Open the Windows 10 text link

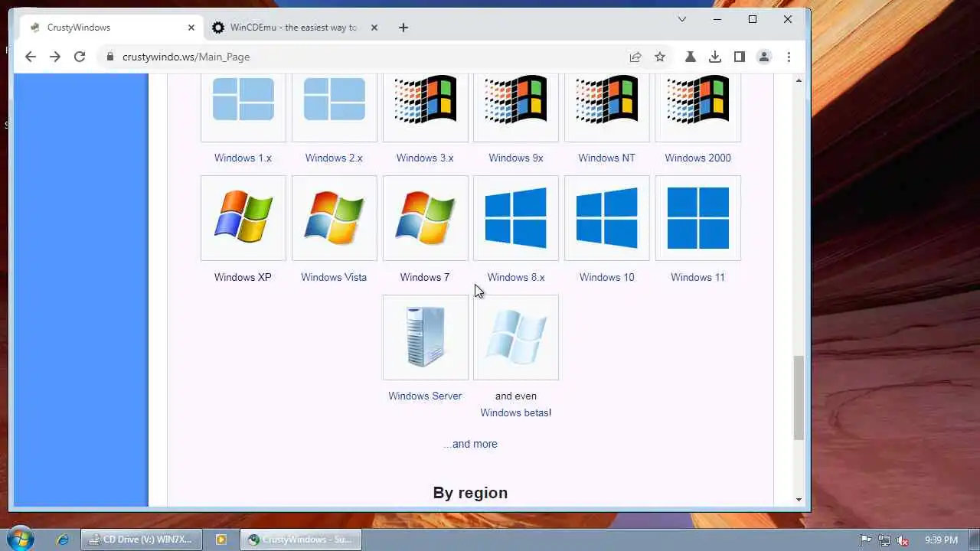[606, 277]
